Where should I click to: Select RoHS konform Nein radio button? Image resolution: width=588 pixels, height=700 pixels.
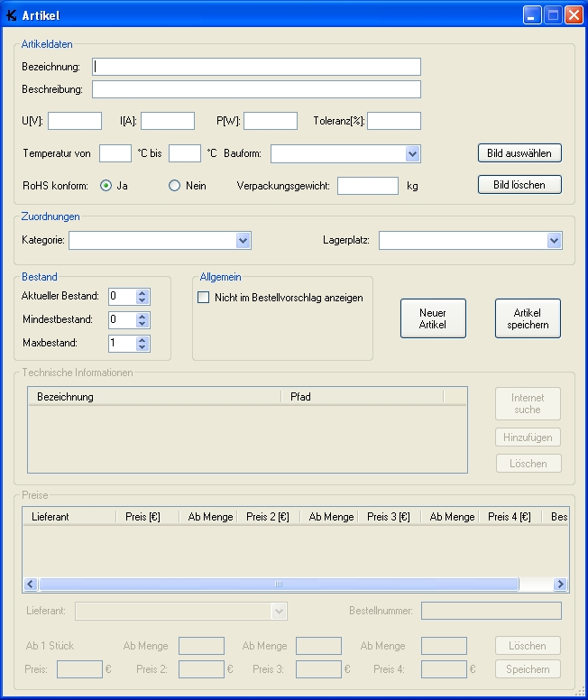[174, 186]
